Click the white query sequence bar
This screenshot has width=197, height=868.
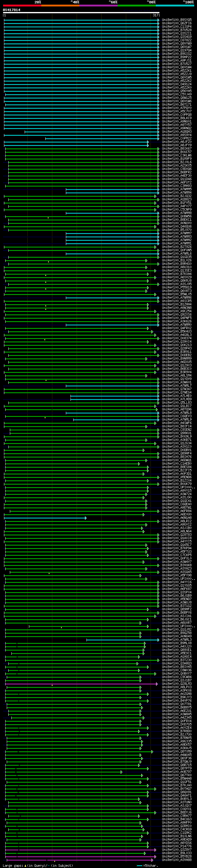tap(81, 12)
